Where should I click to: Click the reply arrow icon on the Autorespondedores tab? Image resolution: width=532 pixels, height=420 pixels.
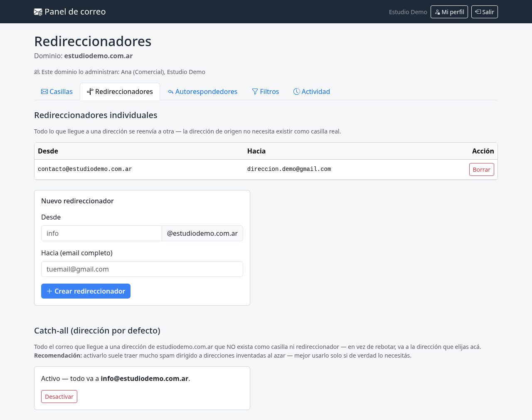(170, 92)
